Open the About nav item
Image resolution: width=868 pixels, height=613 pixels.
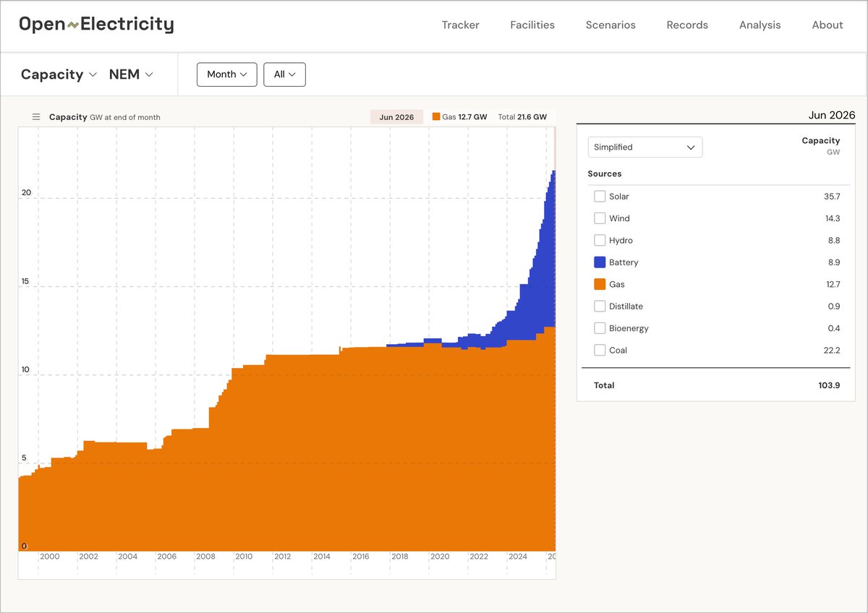827,25
